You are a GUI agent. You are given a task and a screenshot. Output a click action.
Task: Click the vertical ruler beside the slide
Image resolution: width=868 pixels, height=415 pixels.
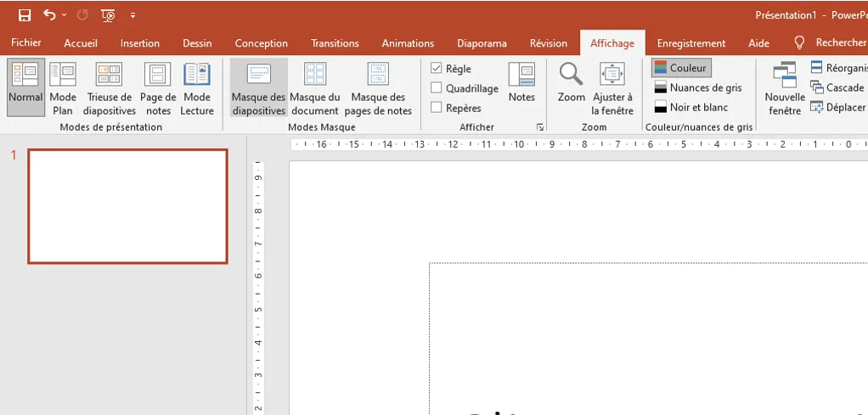coord(258,288)
